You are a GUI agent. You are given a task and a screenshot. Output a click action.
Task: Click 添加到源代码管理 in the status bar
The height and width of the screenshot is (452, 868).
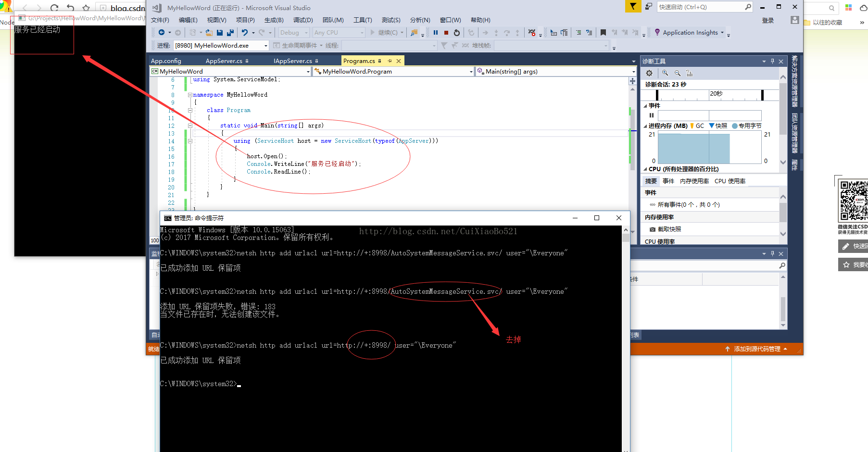click(757, 349)
